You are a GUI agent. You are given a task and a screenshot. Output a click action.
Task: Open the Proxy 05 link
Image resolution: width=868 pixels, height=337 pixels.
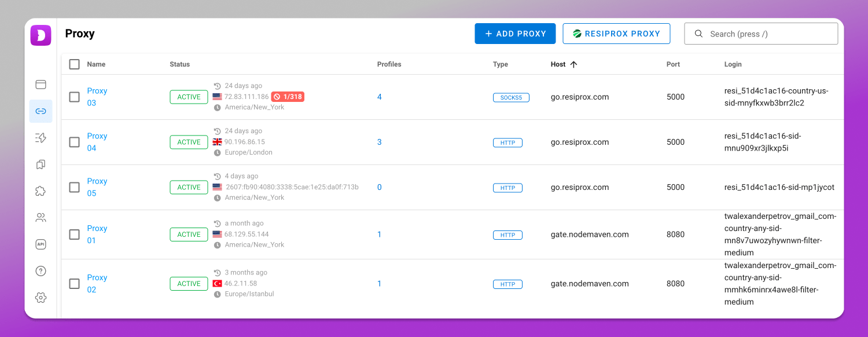click(97, 187)
